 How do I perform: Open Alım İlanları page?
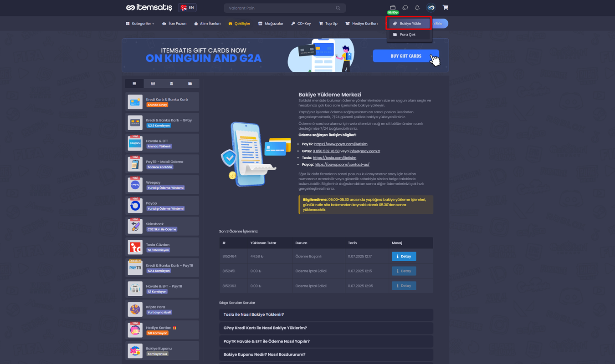point(207,24)
